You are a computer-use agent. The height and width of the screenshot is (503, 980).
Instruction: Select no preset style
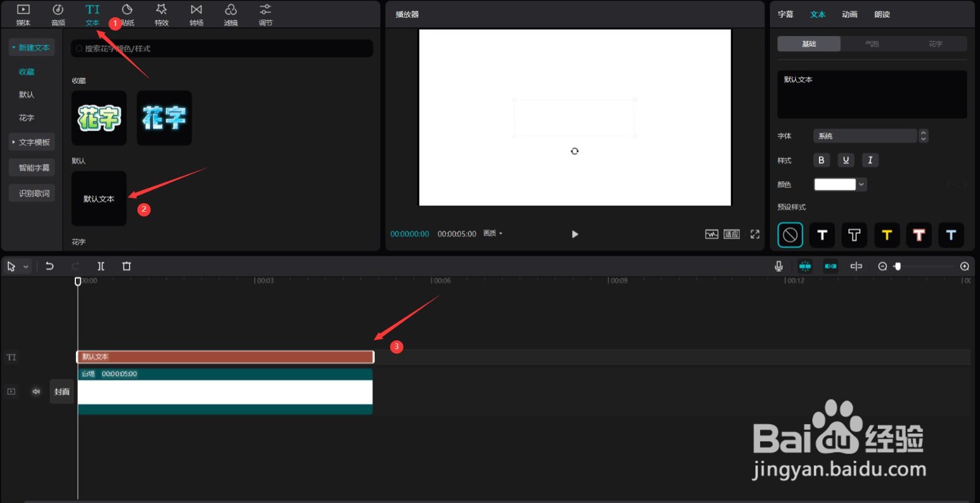coord(790,235)
